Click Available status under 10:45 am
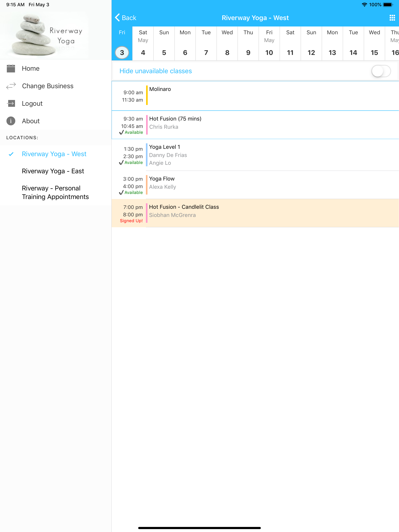 [x=131, y=132]
